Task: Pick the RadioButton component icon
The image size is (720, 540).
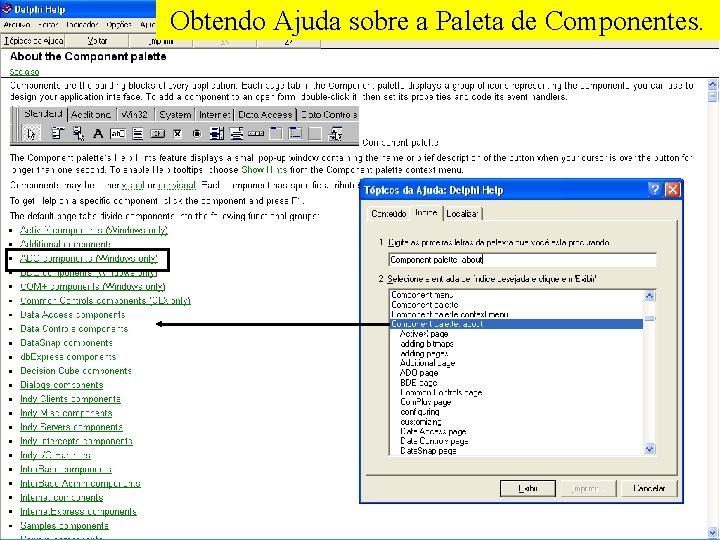Action: (x=197, y=134)
